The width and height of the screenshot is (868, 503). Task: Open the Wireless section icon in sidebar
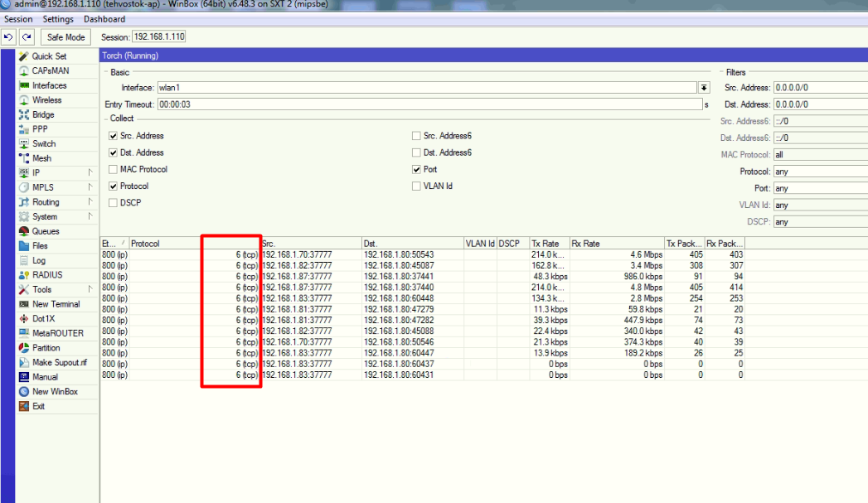click(24, 100)
